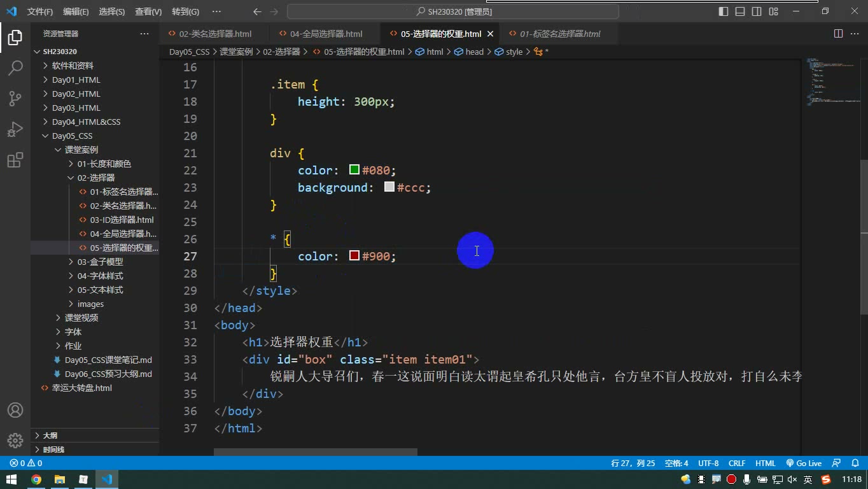Close the 05-选择器的权重.html tab
Image resolution: width=868 pixels, height=489 pixels.
pos(490,34)
